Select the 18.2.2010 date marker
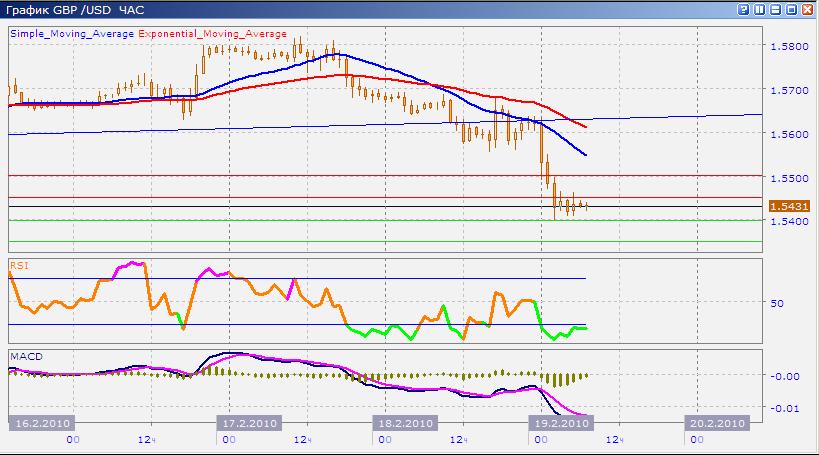This screenshot has height=455, width=819. click(404, 423)
